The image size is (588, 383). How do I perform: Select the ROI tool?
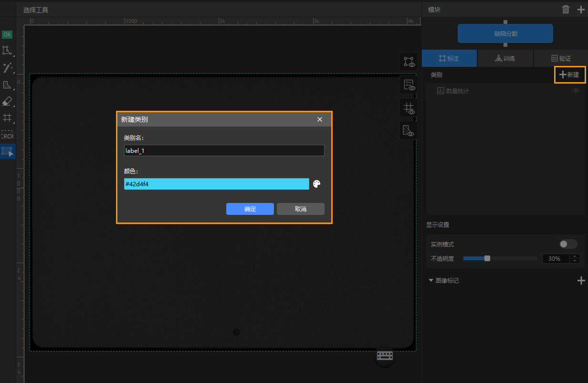click(7, 136)
